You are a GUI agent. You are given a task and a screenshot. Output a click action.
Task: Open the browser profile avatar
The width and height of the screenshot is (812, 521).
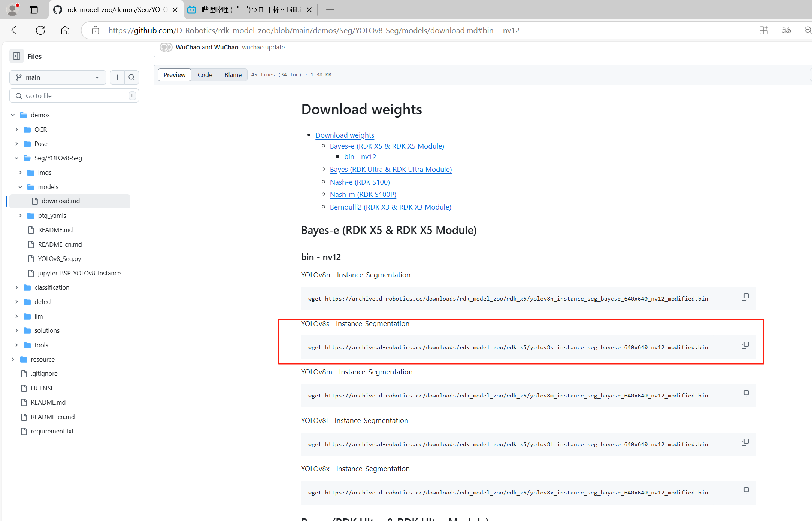click(x=13, y=10)
